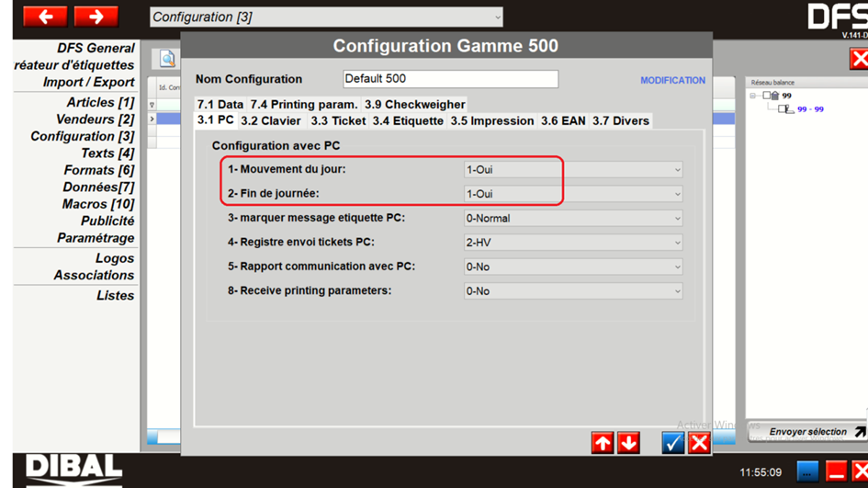
Task: Click the red forward arrow button
Action: 96,17
